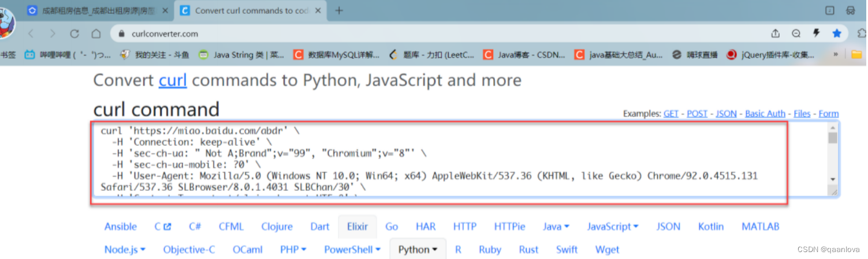Select the CFML language tab
868x259 pixels.
coord(232,227)
